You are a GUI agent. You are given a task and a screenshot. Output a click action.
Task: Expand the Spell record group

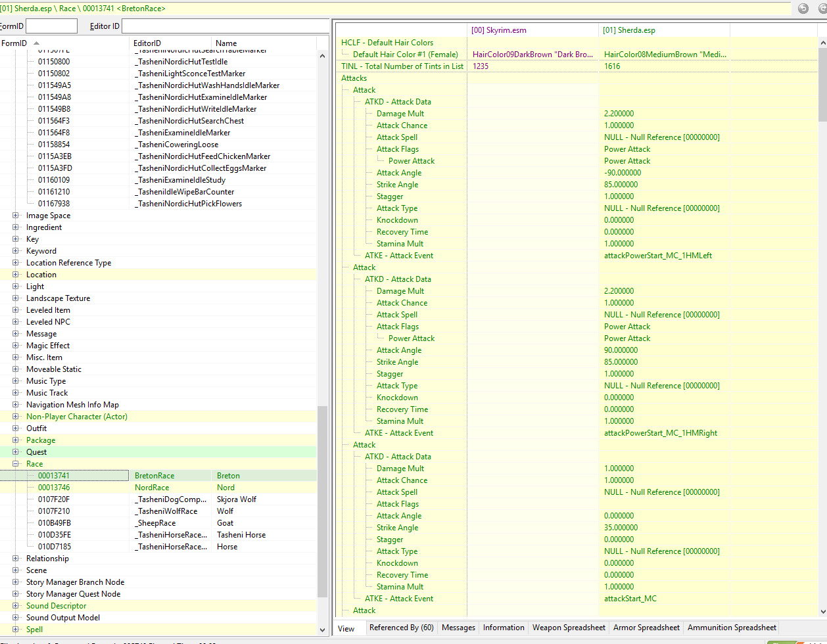pos(16,630)
